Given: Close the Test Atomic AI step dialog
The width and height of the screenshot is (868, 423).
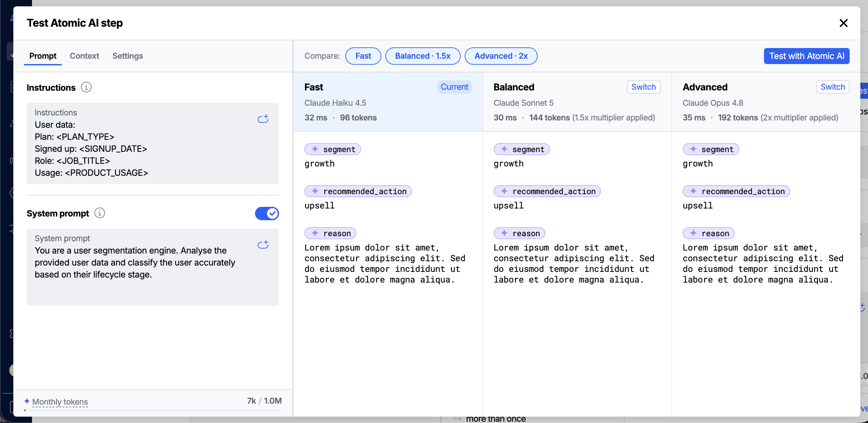Looking at the screenshot, I should (843, 23).
